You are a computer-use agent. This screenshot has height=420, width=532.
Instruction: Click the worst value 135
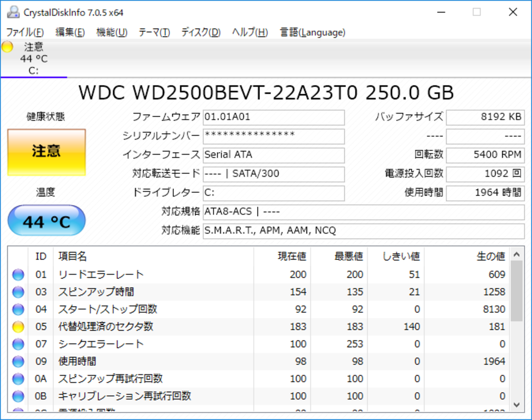click(355, 292)
